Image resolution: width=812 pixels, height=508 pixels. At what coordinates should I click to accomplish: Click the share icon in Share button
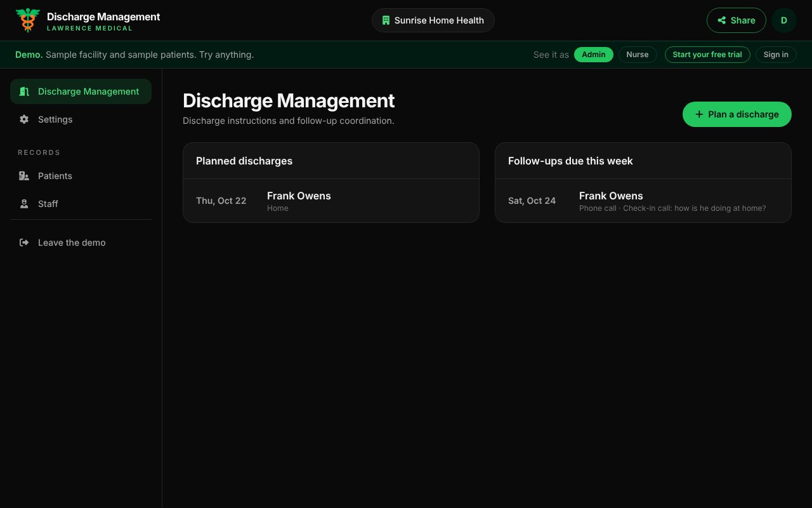(x=722, y=20)
